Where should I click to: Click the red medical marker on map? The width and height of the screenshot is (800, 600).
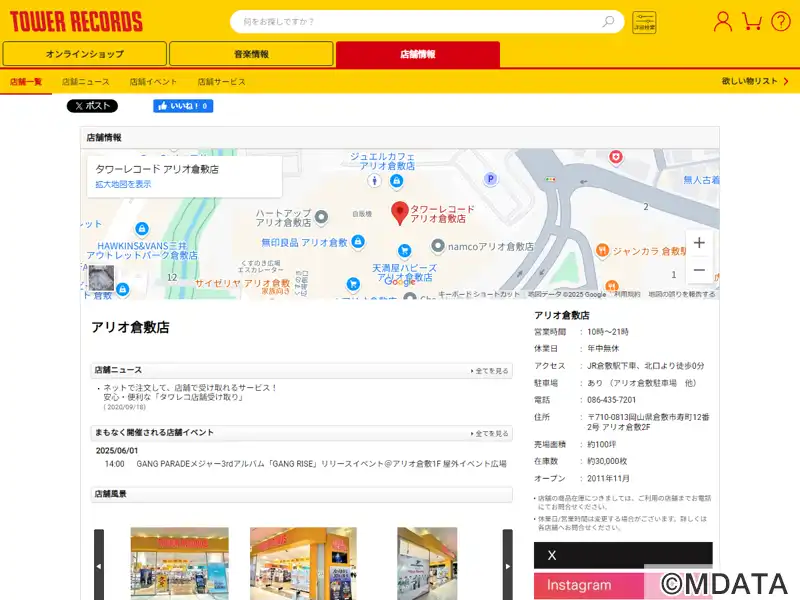point(616,157)
